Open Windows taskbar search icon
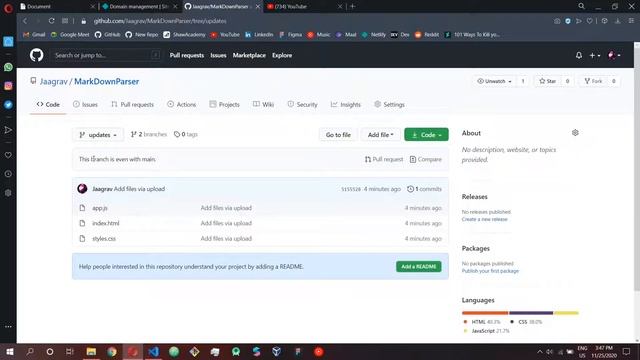 [x=30, y=351]
